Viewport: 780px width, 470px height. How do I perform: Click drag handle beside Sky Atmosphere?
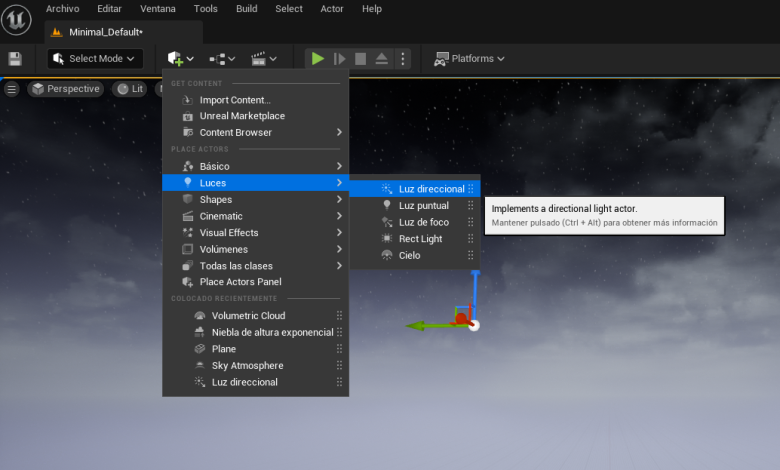tap(339, 366)
